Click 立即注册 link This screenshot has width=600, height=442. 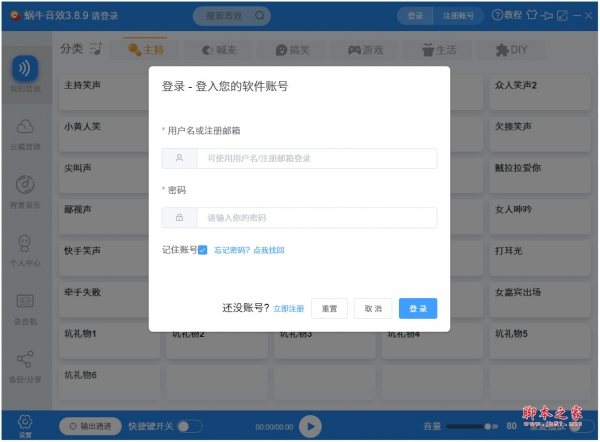pos(289,308)
